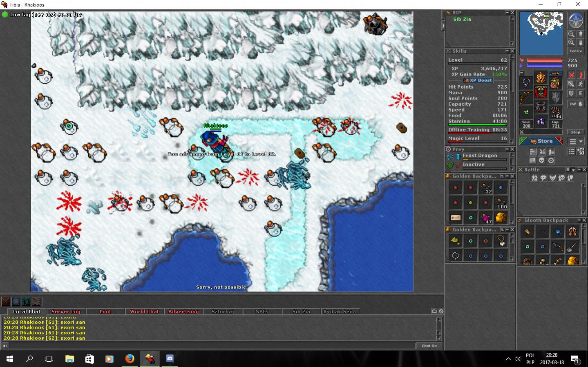
Task: Toggle party members filter in Battle panel
Action: 570,178
